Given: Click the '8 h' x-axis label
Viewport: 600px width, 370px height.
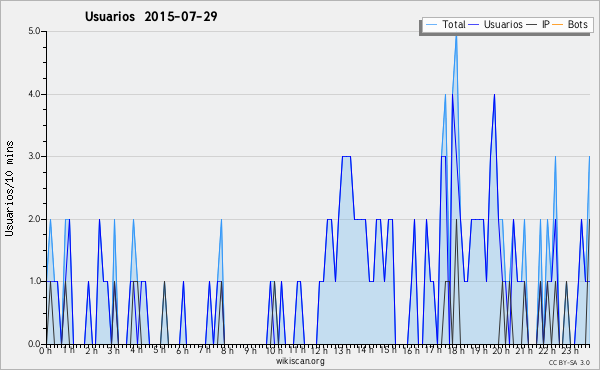Looking at the screenshot, I should coord(227,351).
